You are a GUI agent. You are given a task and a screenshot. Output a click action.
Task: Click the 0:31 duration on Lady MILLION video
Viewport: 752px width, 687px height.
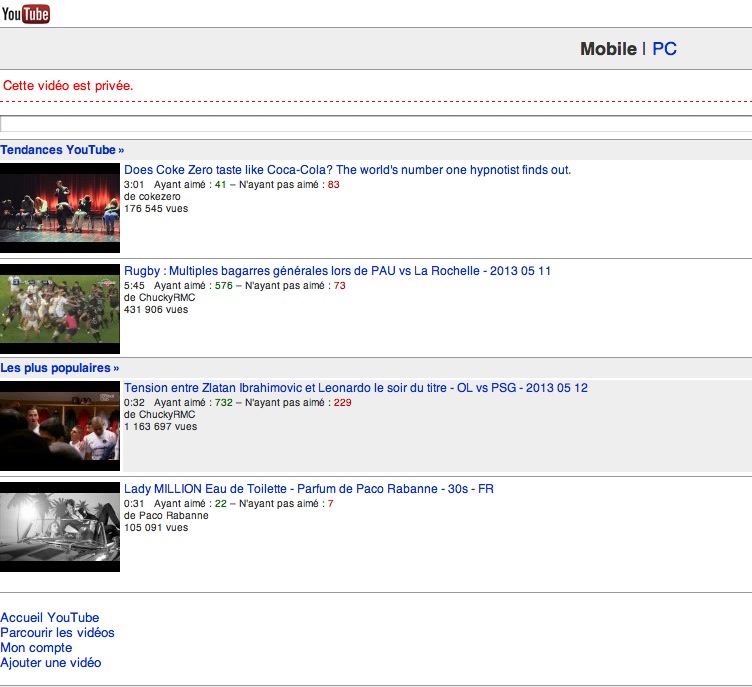[x=134, y=504]
